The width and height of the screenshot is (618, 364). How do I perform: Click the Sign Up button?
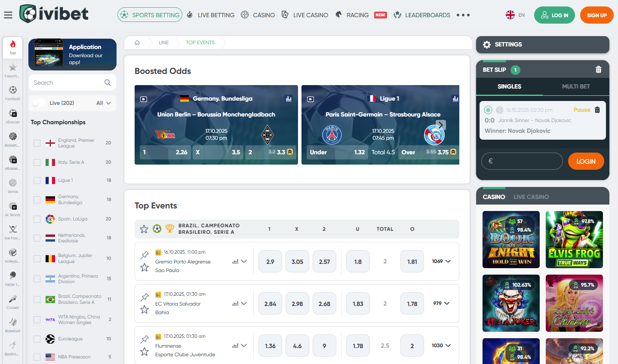[596, 15]
